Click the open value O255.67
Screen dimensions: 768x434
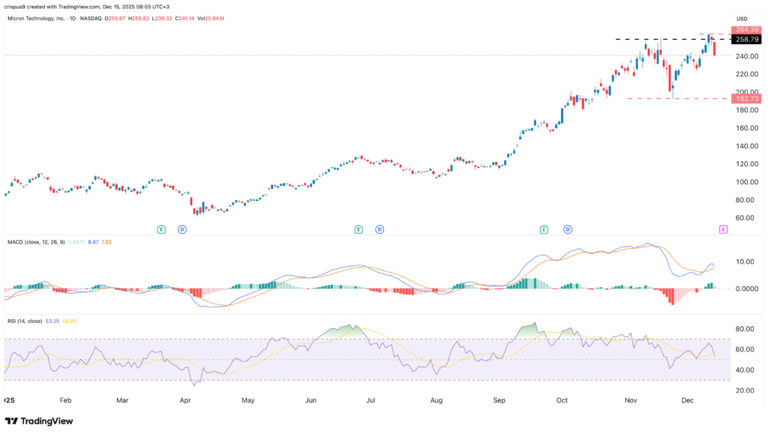pyautogui.click(x=116, y=19)
